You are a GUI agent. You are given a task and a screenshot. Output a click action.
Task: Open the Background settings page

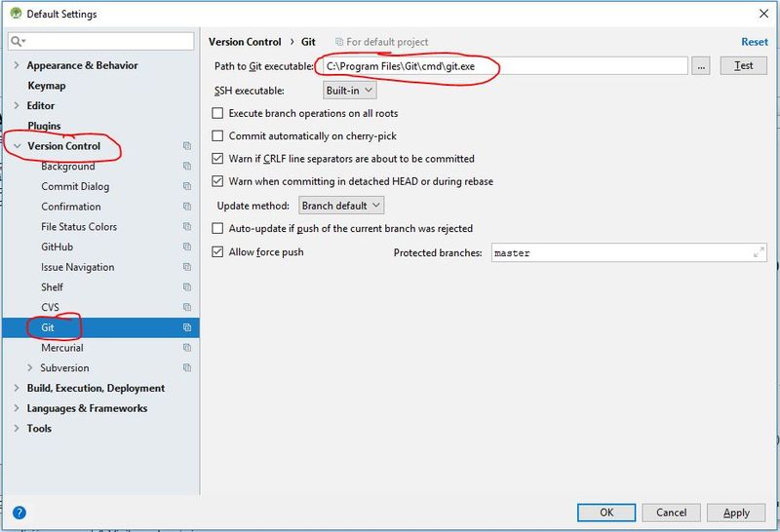(68, 166)
